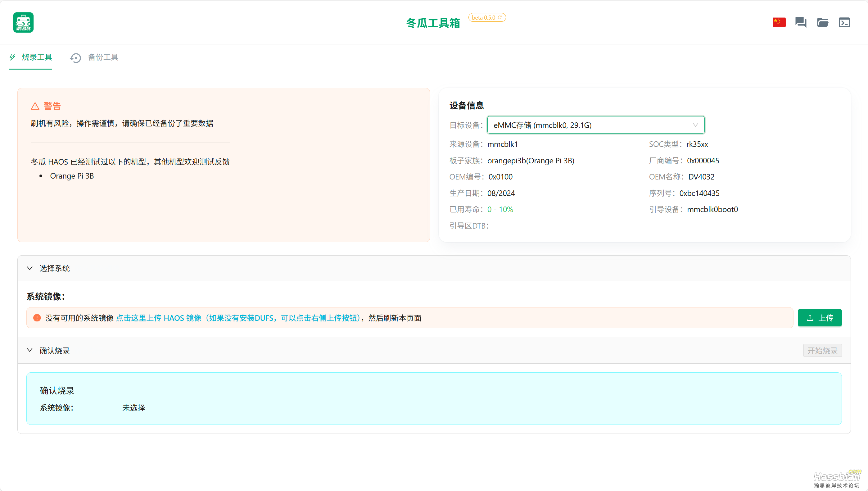Image resolution: width=868 pixels, height=491 pixels.
Task: Click the Orange Pi 3B list item
Action: (x=72, y=176)
